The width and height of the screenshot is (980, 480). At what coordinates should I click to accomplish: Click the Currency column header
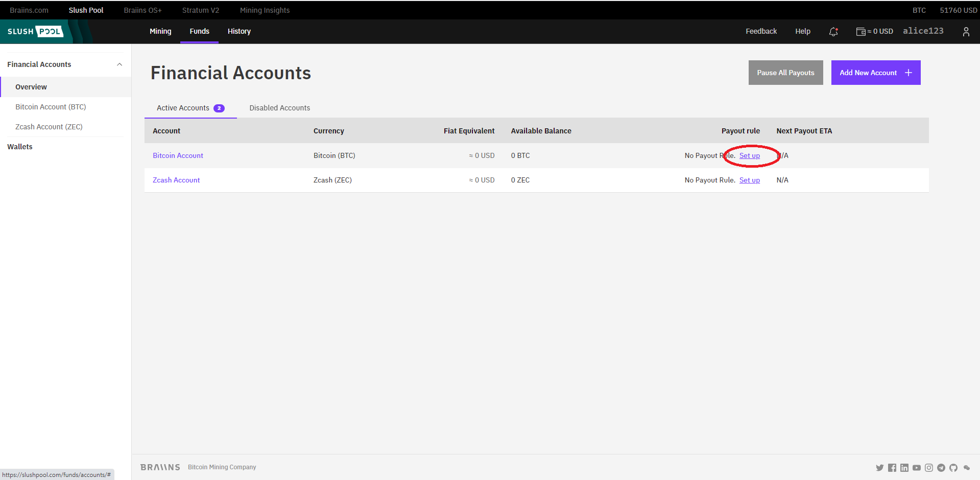pyautogui.click(x=329, y=131)
